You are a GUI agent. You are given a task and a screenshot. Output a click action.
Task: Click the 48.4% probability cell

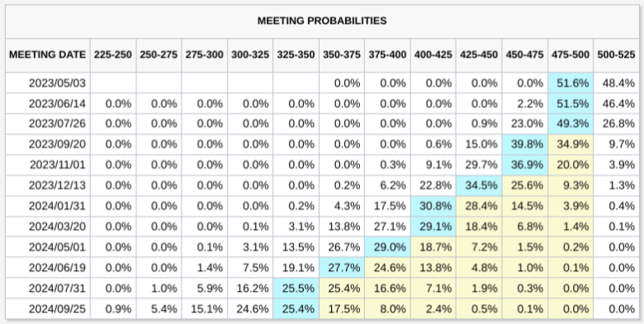click(616, 83)
